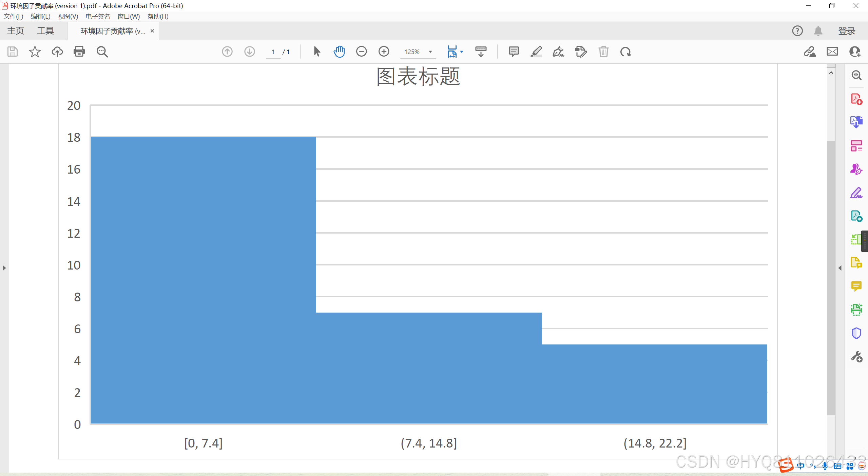Screen dimensions: 868x476
Task: Click the page number input field
Action: [x=273, y=52]
